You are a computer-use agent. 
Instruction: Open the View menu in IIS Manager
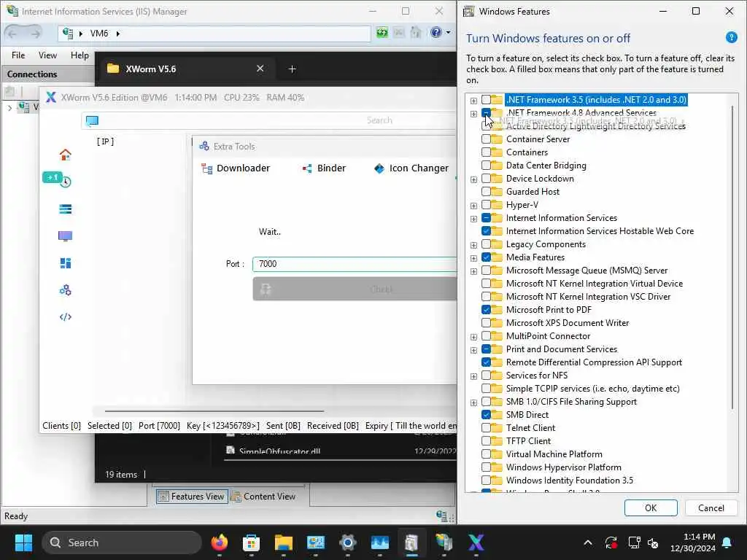pos(47,55)
